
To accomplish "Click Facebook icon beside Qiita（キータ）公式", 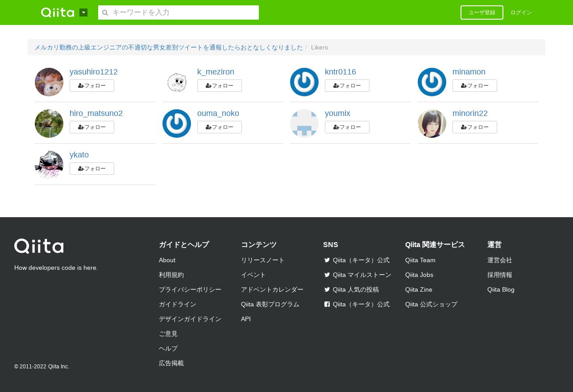I will 327,304.
